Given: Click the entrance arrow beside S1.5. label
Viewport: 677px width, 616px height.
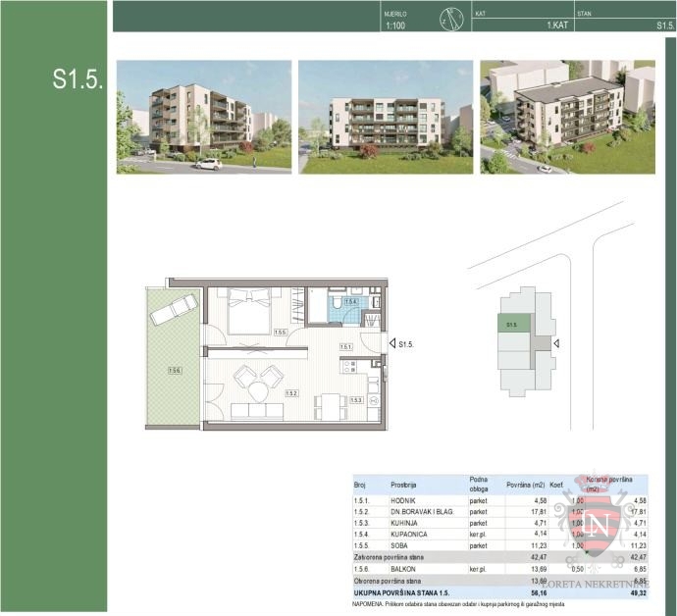Looking at the screenshot, I should pos(391,343).
